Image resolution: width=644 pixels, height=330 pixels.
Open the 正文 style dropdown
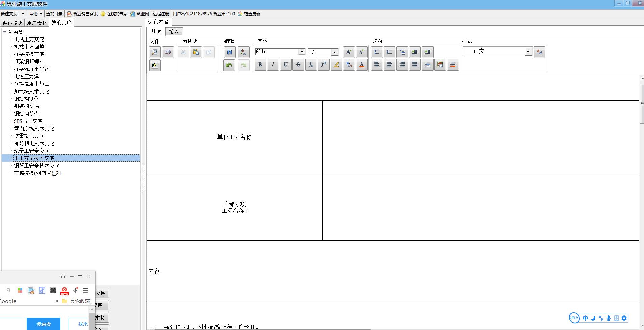pos(528,52)
